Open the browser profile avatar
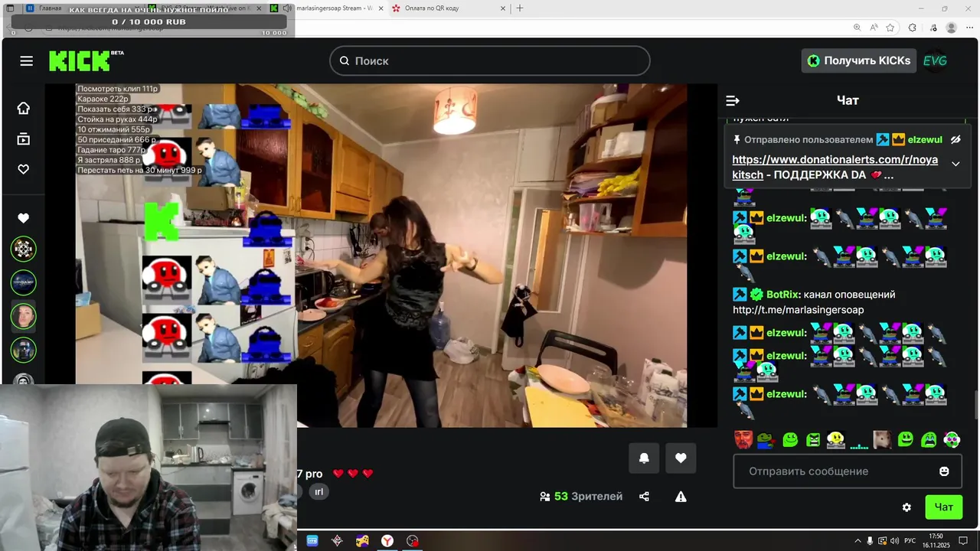Viewport: 980px width, 551px height. [952, 28]
